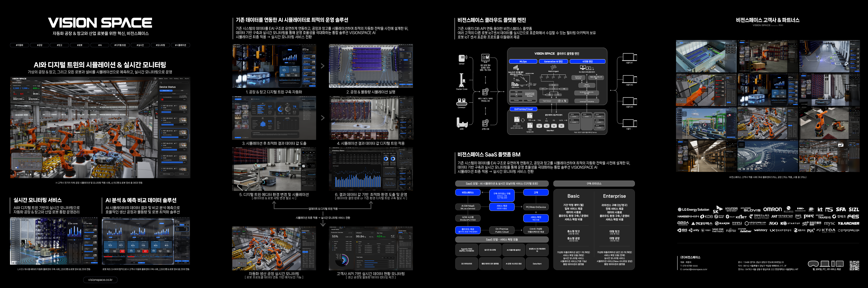This screenshot has height=288, width=868.
Task: Click the 'Enterprise' plan heading
Action: [614, 196]
